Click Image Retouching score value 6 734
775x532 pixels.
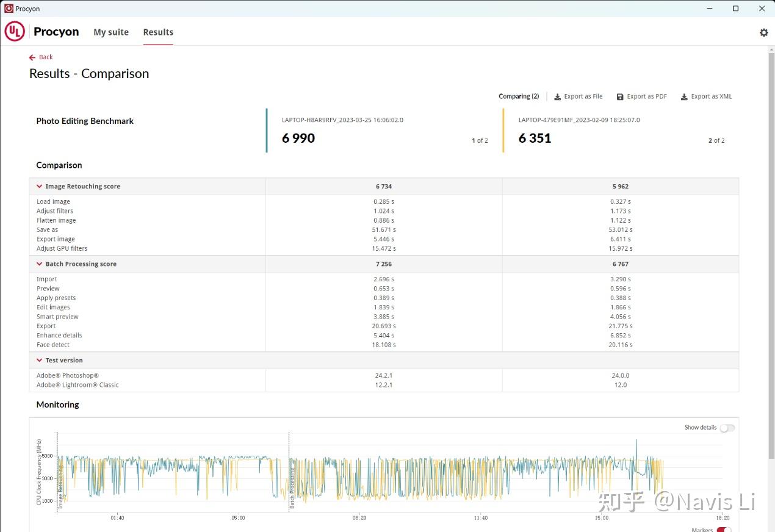coord(384,187)
